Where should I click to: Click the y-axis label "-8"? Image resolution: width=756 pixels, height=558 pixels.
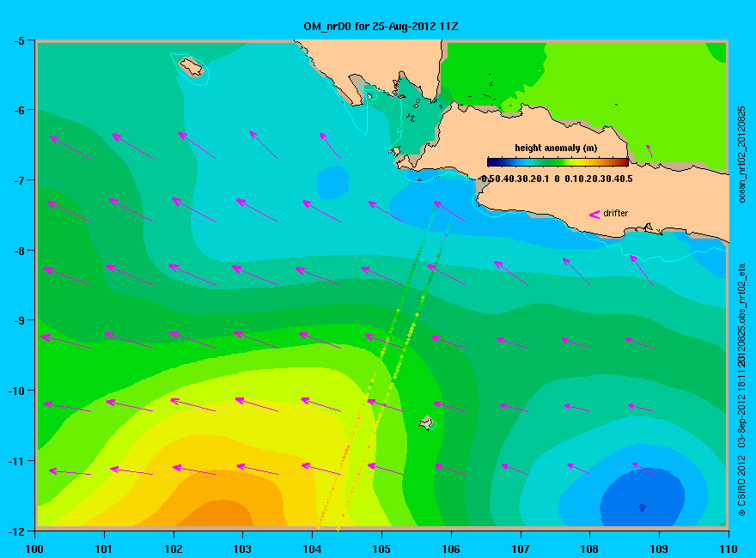pos(19,251)
